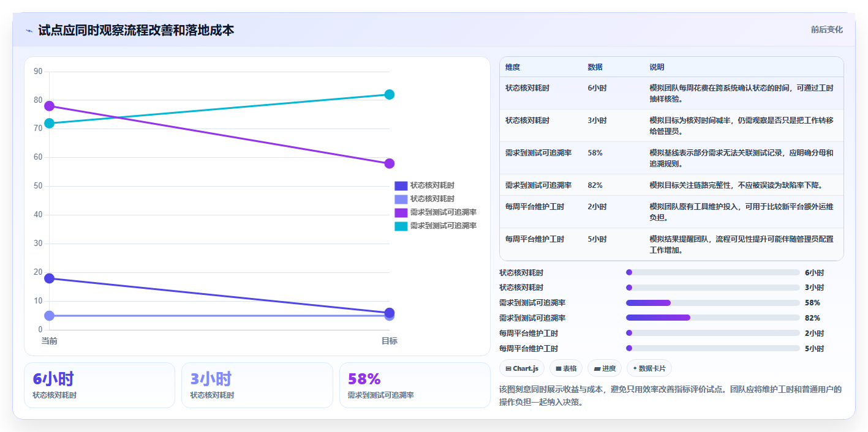Image resolution: width=868 pixels, height=432 pixels.
Task: Click the summary paragraph starting 该图刻意同时展示
Action: click(671, 396)
